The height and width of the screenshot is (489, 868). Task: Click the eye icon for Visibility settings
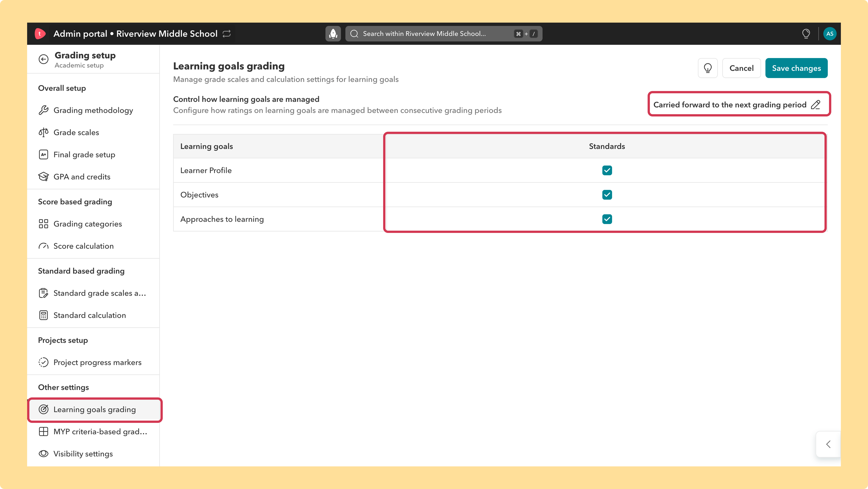coord(44,454)
